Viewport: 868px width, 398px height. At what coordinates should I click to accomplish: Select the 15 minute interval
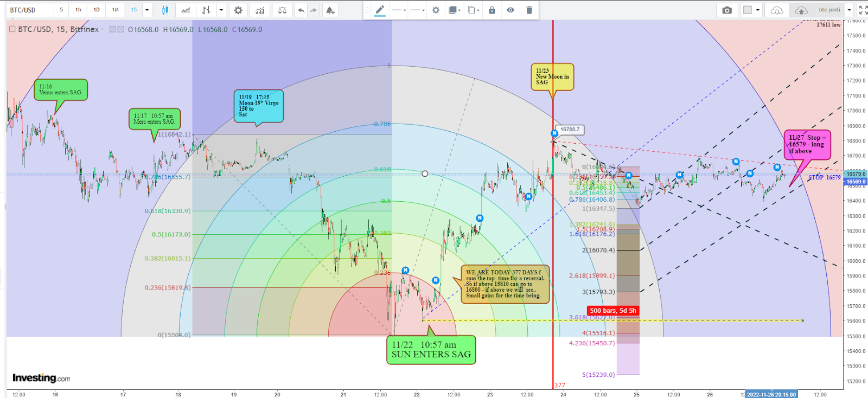pyautogui.click(x=133, y=10)
